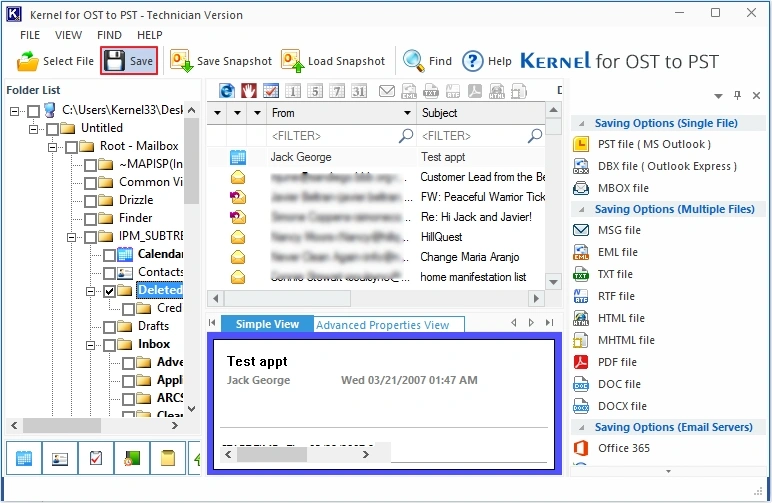Open the From column dropdown arrow
The height and width of the screenshot is (503, 772).
coord(407,113)
